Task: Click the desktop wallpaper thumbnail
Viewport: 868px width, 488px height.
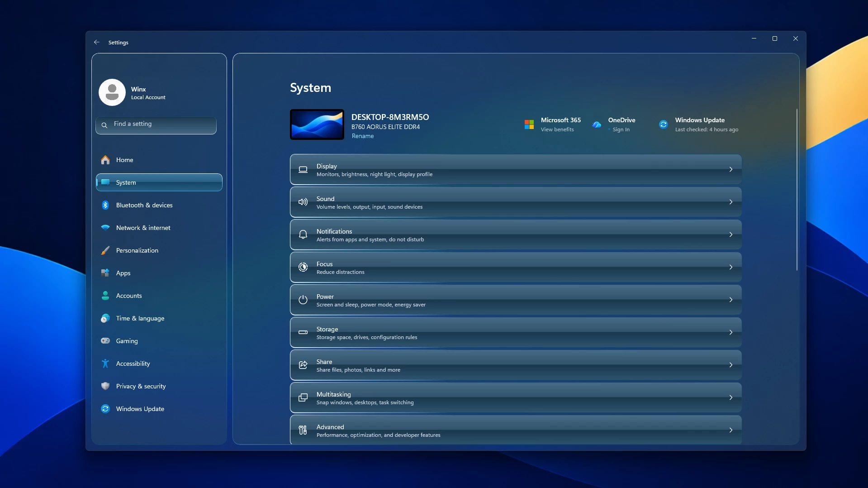Action: pyautogui.click(x=317, y=124)
